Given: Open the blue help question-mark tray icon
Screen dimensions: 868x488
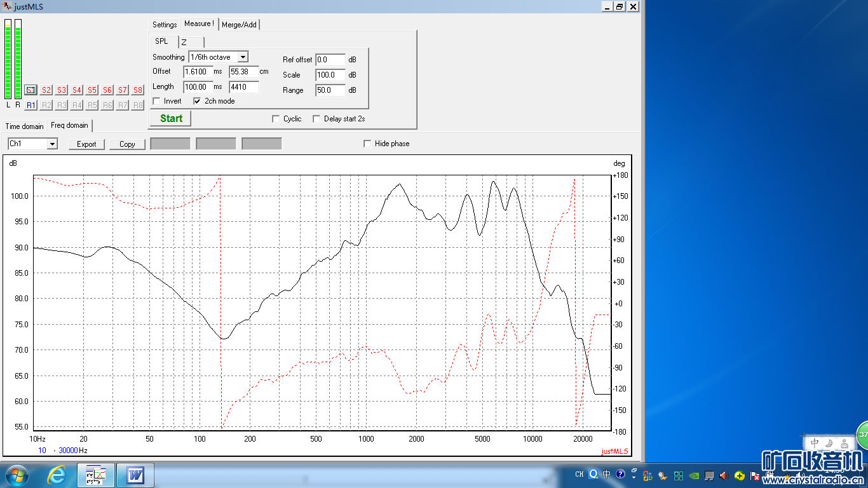Looking at the screenshot, I should [x=620, y=474].
